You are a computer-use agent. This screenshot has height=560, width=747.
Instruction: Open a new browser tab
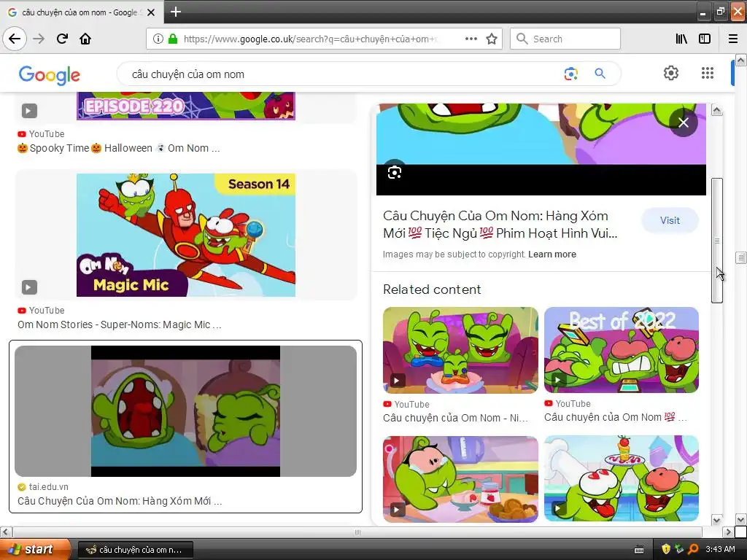pyautogui.click(x=176, y=12)
